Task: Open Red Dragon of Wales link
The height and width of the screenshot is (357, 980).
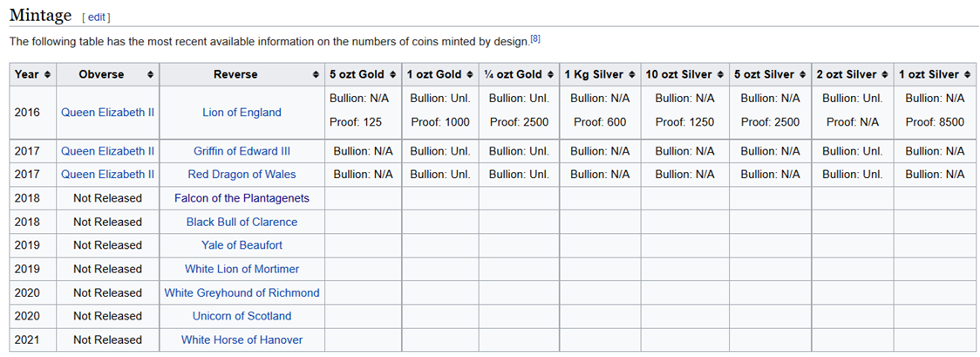Action: 242,175
